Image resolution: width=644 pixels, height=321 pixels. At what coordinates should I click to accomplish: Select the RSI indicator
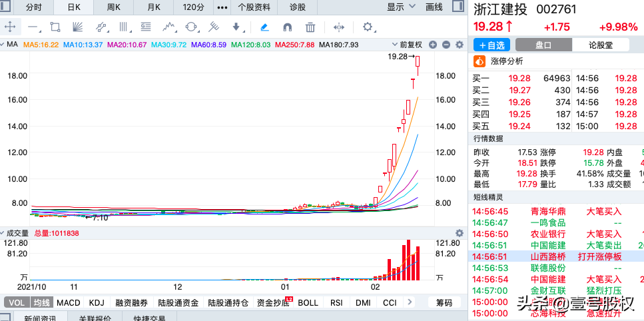[x=336, y=303]
